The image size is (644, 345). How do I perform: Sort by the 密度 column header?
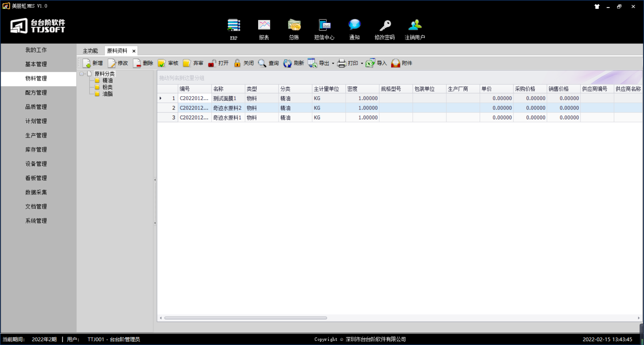(362, 89)
